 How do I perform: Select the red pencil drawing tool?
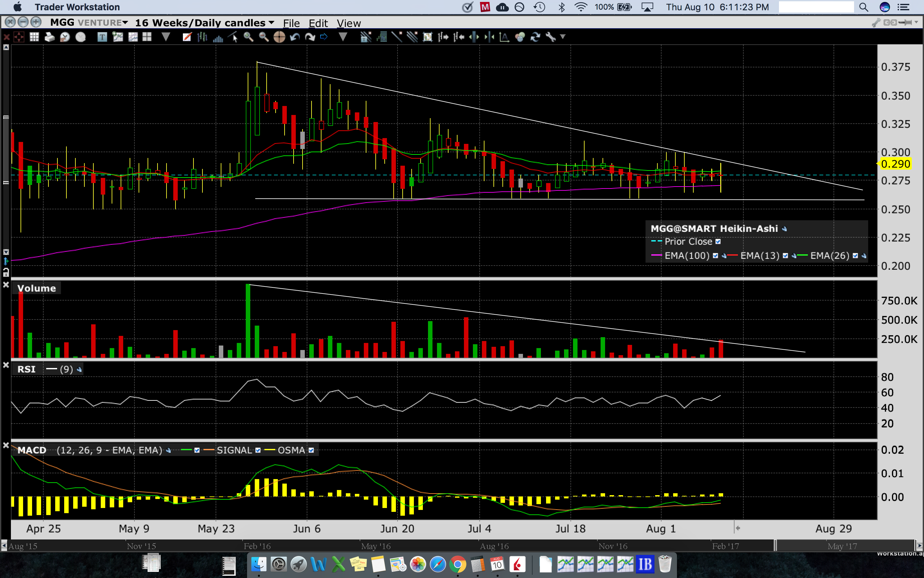click(187, 37)
